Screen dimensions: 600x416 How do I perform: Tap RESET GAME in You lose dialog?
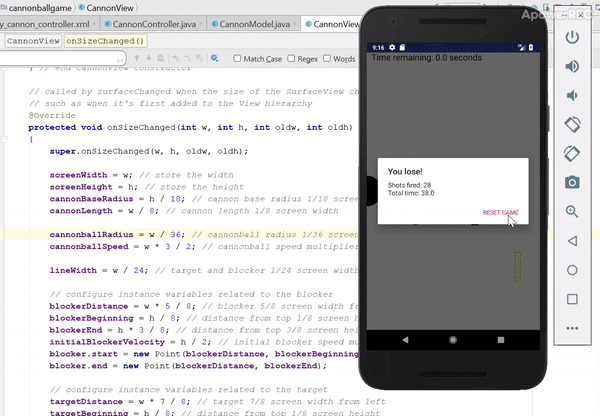point(500,212)
